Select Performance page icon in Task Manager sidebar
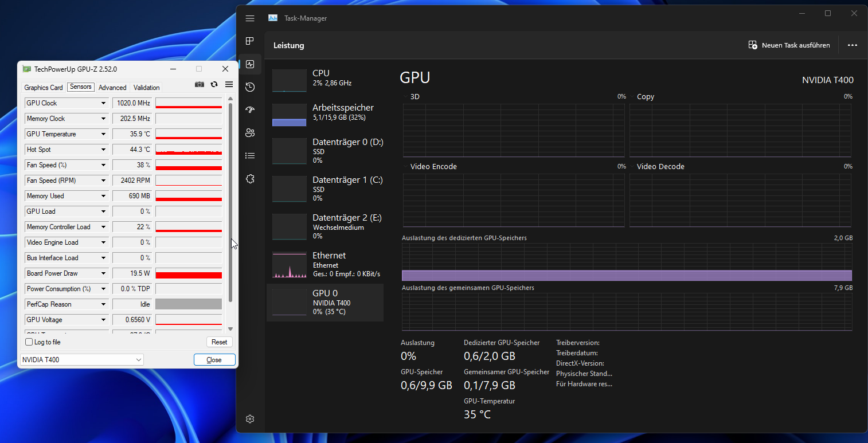 click(250, 64)
